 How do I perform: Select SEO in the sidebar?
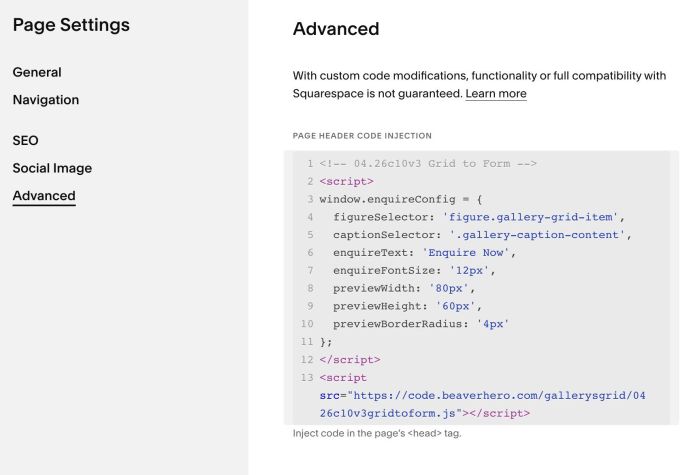pyautogui.click(x=26, y=141)
